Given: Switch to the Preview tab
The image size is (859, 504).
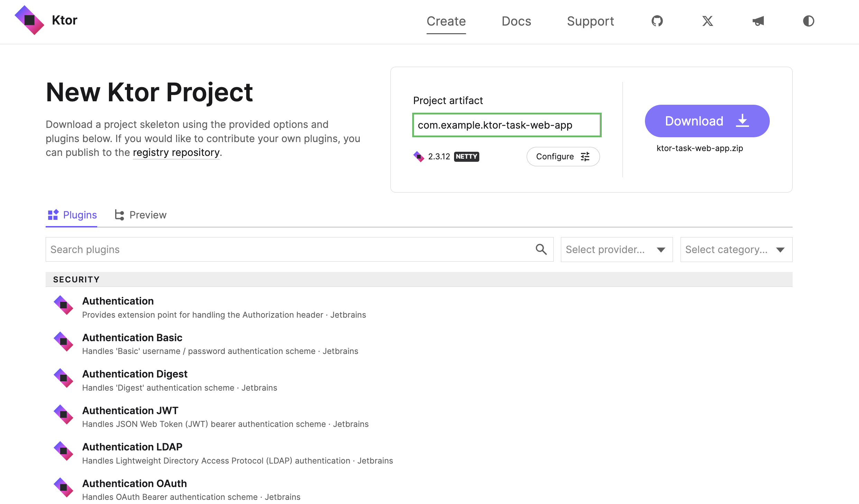Looking at the screenshot, I should click(x=140, y=214).
